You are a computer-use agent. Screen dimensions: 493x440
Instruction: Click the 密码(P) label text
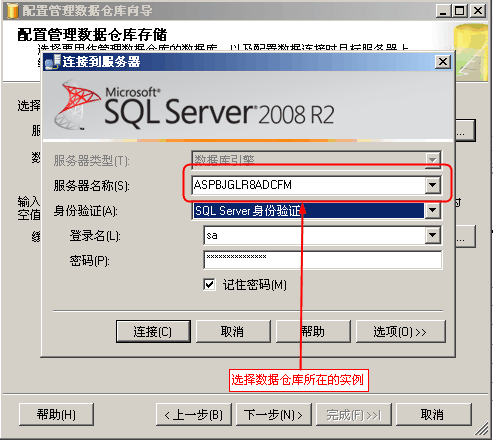coord(89,261)
